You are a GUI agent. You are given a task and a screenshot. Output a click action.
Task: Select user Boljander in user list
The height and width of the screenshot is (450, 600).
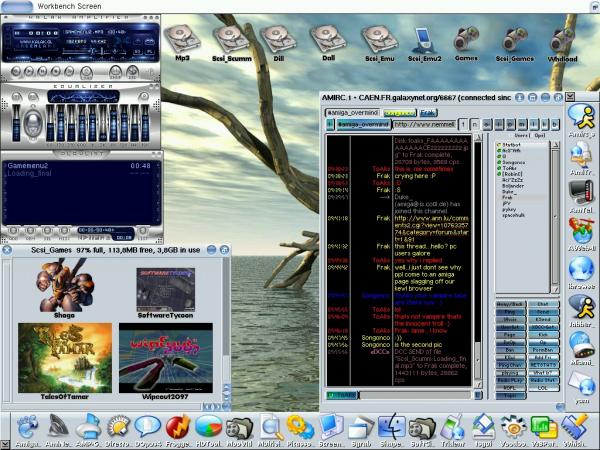tap(513, 186)
